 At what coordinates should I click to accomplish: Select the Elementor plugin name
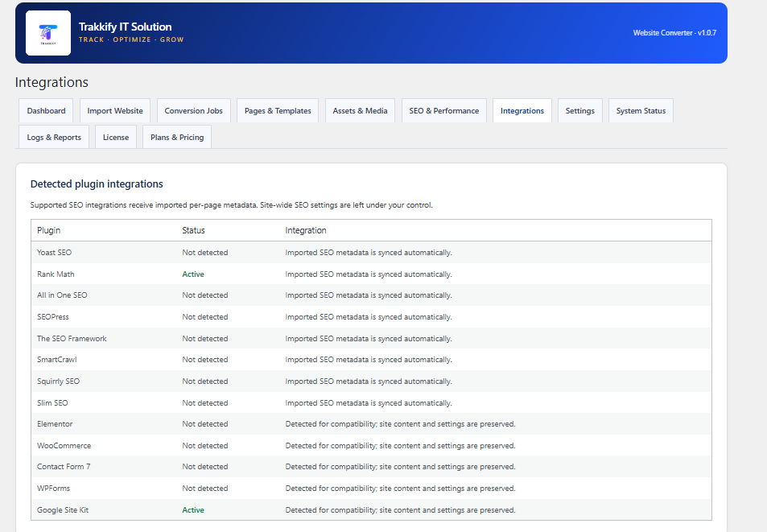[55, 423]
